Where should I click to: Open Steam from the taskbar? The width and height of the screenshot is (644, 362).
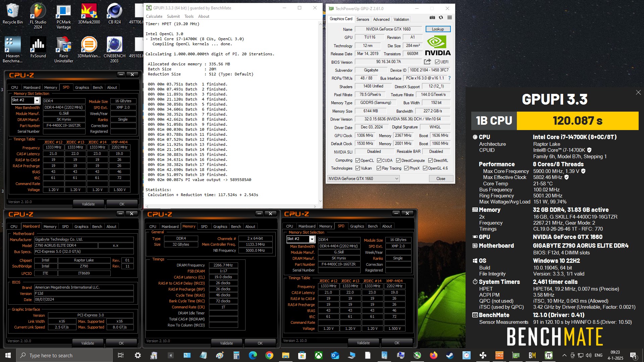450,355
